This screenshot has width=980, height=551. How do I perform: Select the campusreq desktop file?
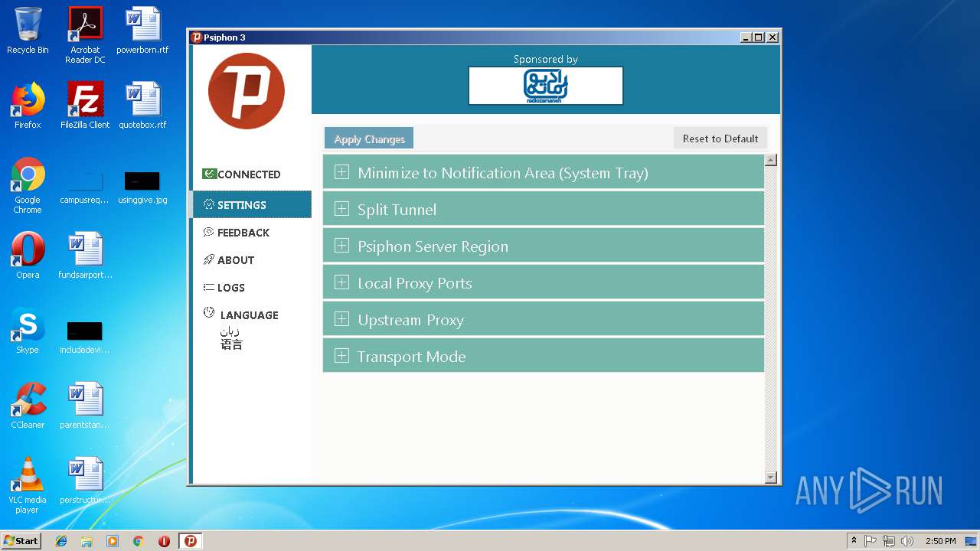tap(85, 187)
